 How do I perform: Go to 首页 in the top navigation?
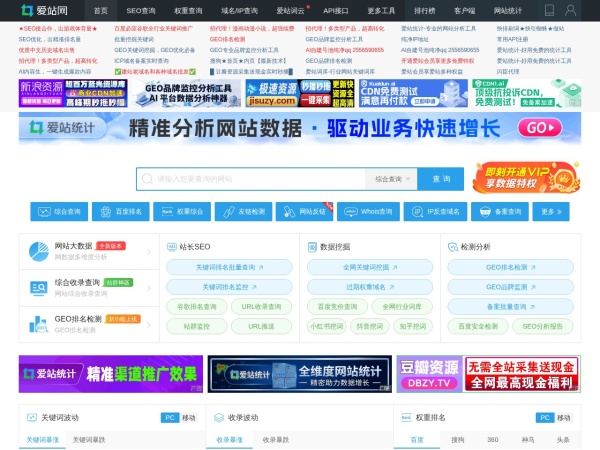point(101,11)
